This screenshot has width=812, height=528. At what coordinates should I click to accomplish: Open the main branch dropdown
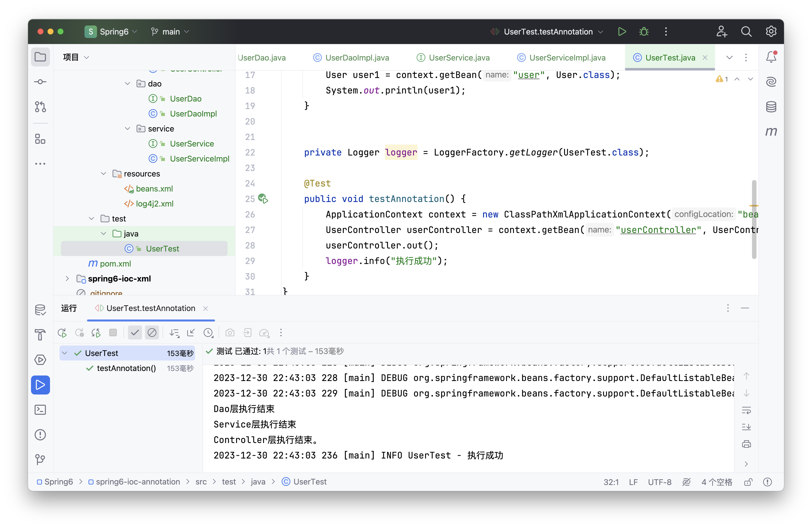[x=170, y=32]
